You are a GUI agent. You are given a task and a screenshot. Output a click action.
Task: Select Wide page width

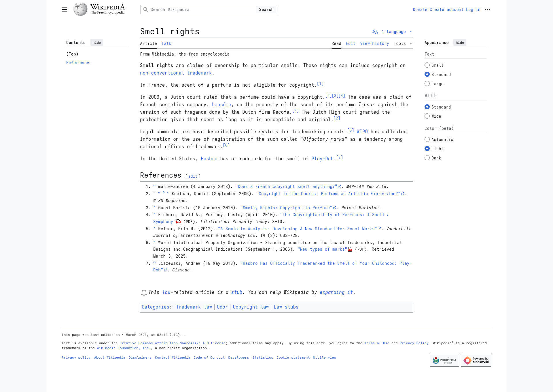point(427,116)
